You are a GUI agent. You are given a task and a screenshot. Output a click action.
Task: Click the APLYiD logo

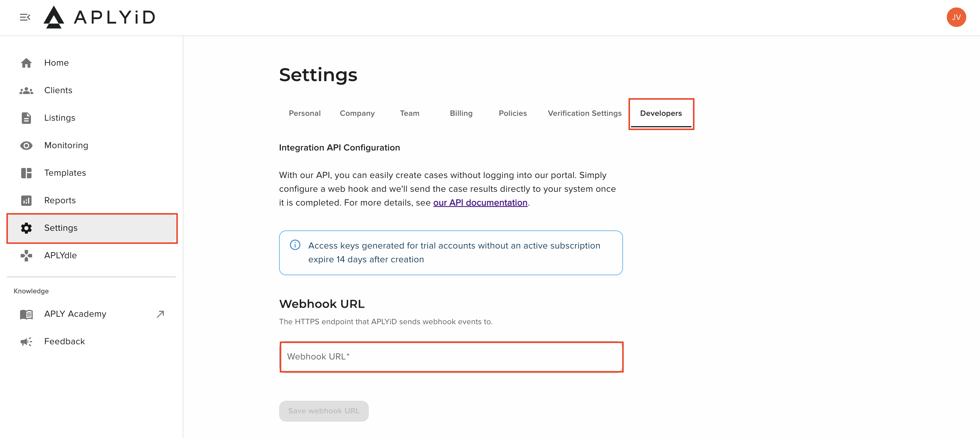[x=99, y=17]
